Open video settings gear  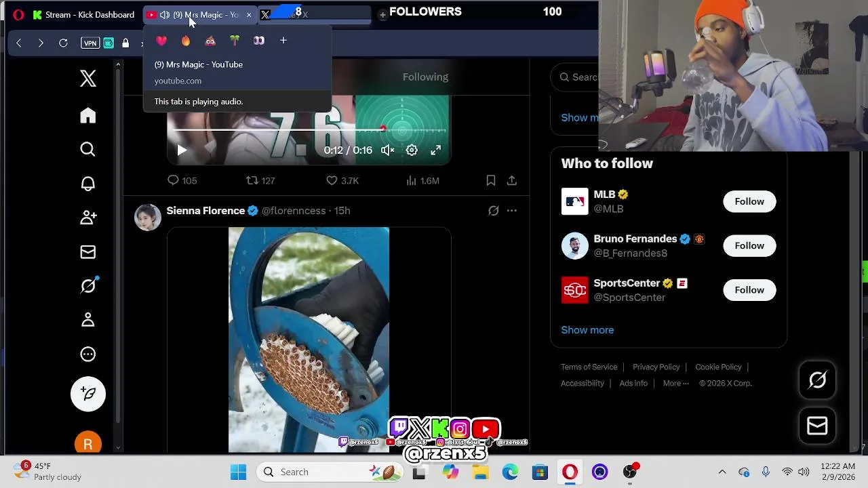pyautogui.click(x=412, y=150)
